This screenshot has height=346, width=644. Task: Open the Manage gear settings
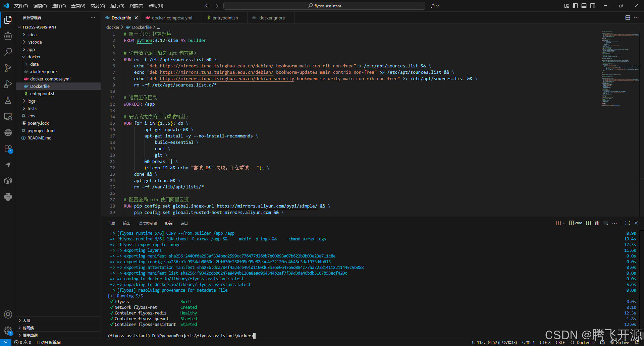[x=8, y=331]
